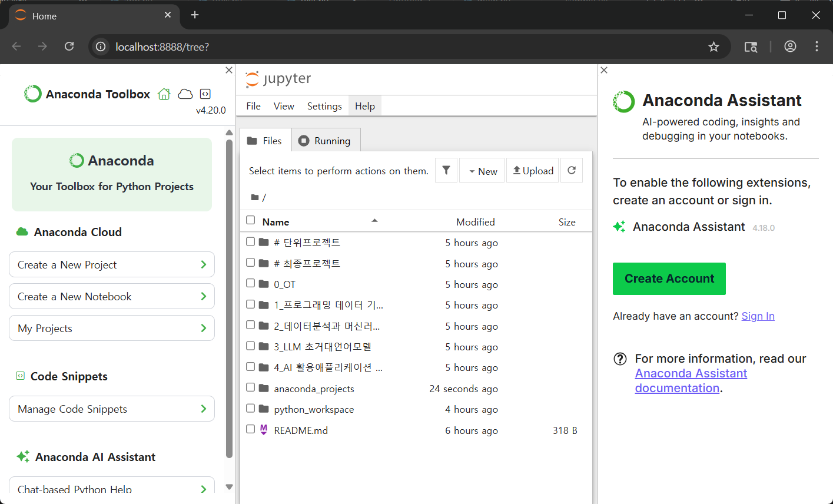Screen dimensions: 833x504
Task: Open the file filter funnel icon
Action: pos(446,170)
